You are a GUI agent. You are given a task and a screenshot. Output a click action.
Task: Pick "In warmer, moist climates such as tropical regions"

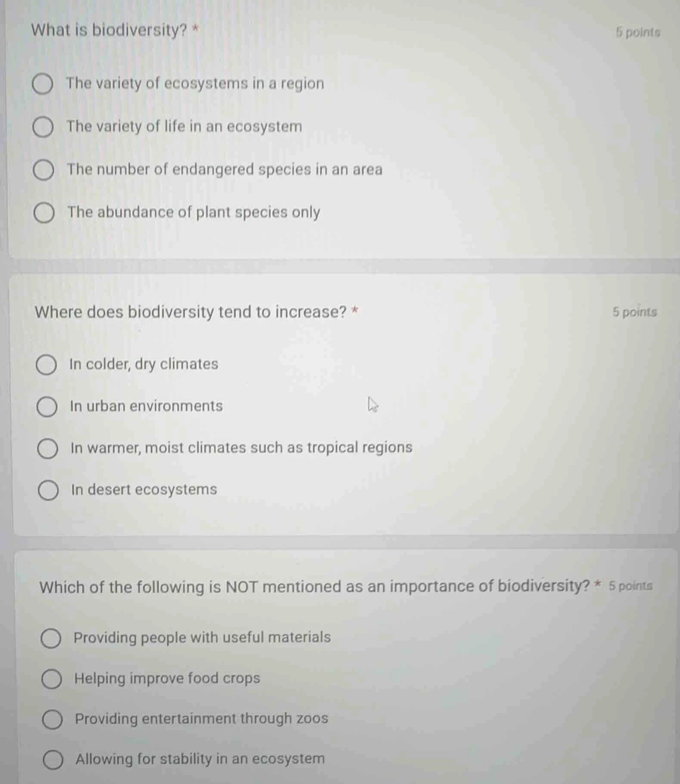[47, 449]
